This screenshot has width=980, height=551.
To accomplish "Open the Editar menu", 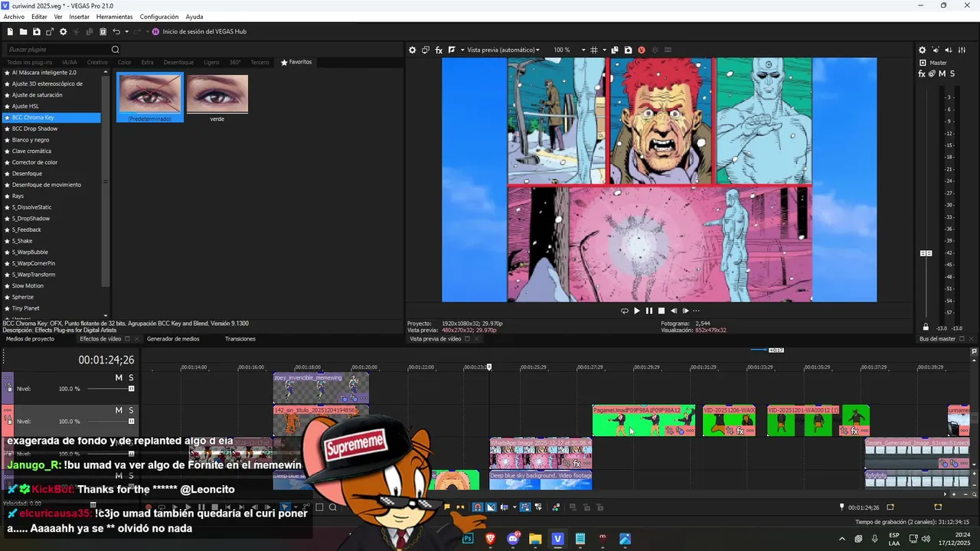I will coord(39,17).
